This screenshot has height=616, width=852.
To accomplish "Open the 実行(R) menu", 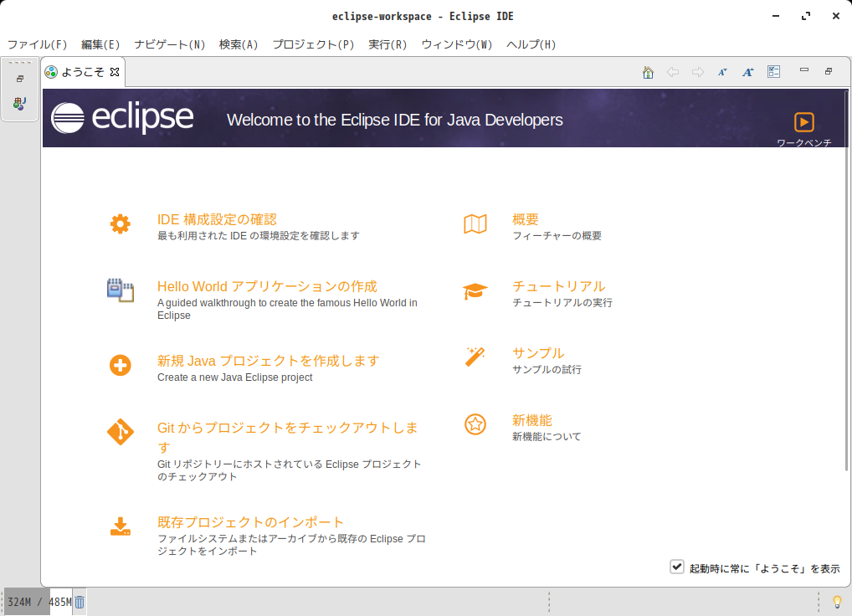I will pyautogui.click(x=388, y=44).
